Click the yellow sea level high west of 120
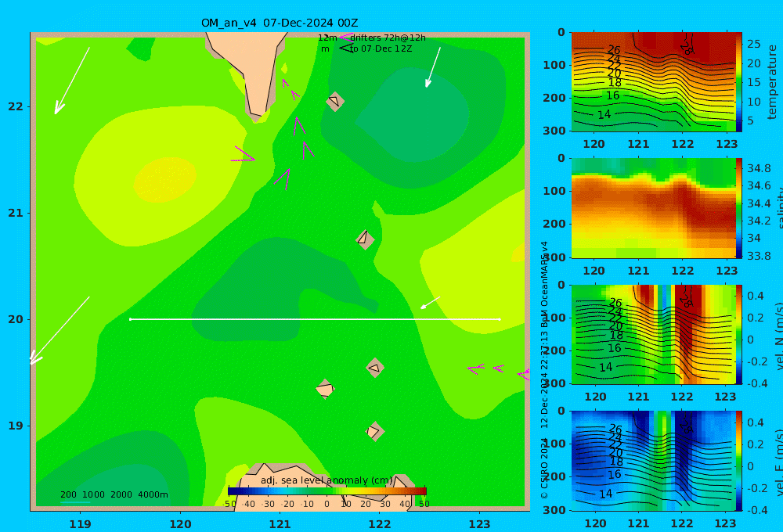Viewport: 783px width, 532px height. [164, 180]
